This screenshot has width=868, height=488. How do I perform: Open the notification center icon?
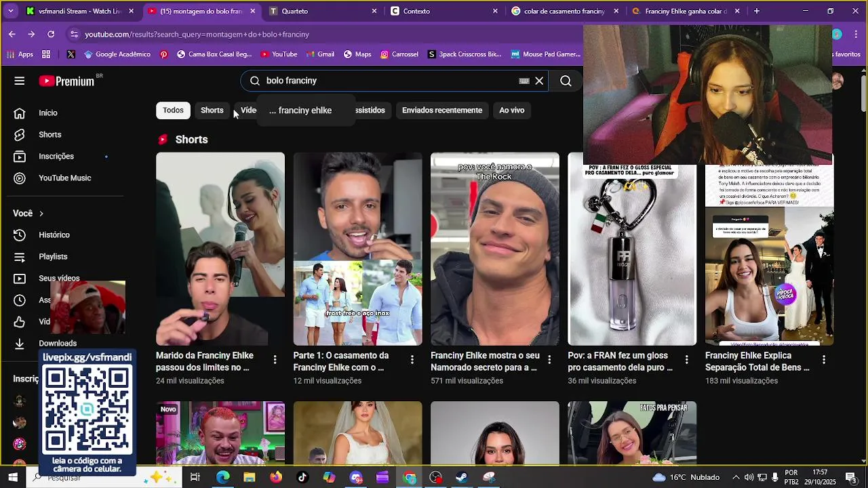(851, 477)
